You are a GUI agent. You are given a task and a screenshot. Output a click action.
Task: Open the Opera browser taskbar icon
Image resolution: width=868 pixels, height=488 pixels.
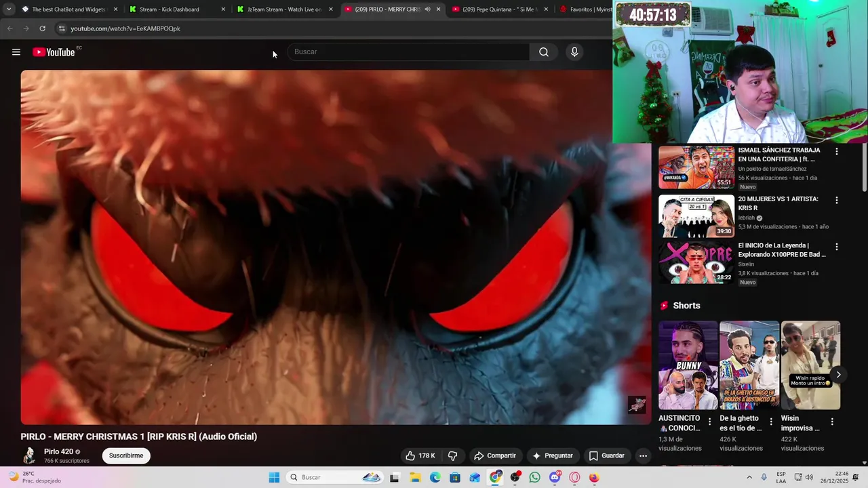[x=574, y=477]
